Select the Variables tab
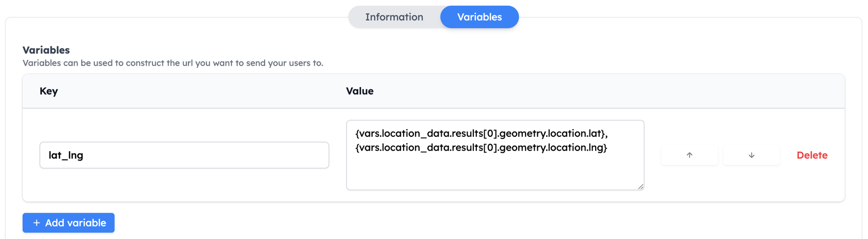This screenshot has width=868, height=239. 479,17
